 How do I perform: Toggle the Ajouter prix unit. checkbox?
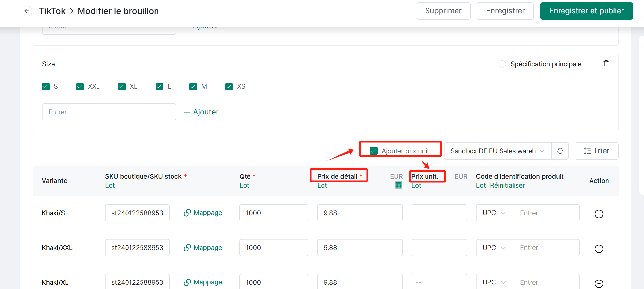(x=374, y=151)
